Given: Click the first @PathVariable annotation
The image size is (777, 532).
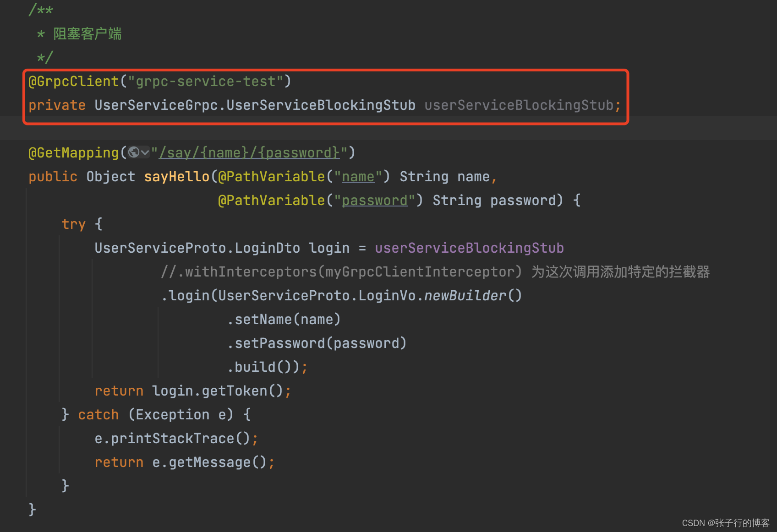Looking at the screenshot, I should pos(271,176).
